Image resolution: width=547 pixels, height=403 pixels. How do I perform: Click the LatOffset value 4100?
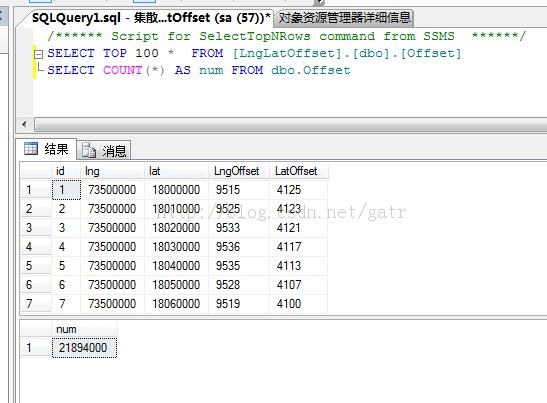(x=298, y=304)
